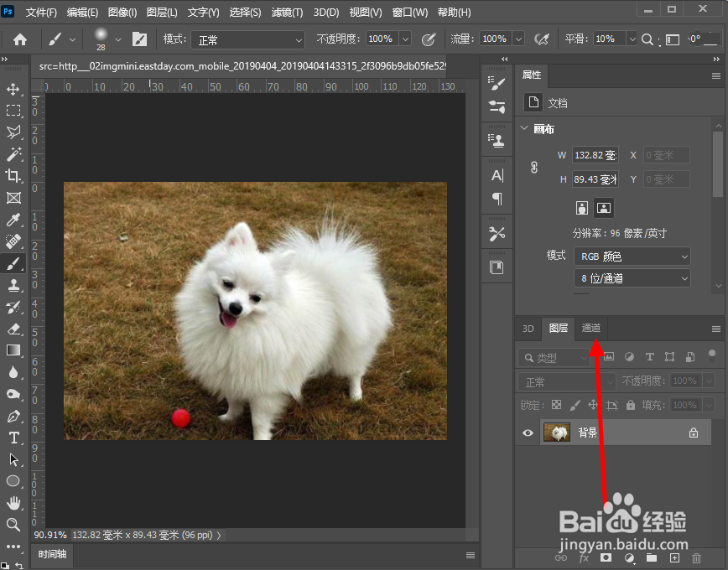Toggle lock transparent pixels
The image size is (728, 570).
[556, 405]
